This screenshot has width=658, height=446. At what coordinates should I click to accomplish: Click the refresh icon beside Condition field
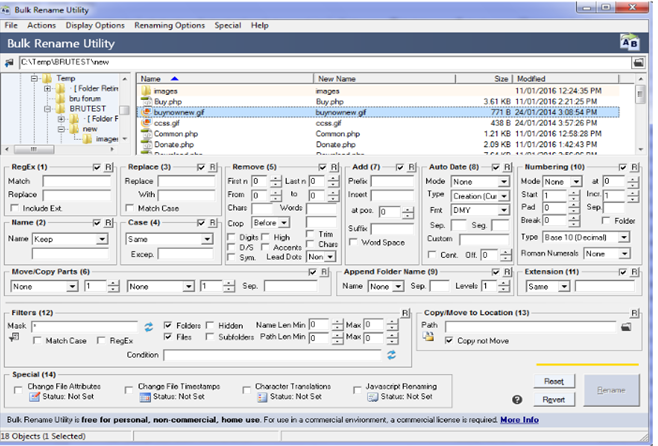(x=392, y=354)
